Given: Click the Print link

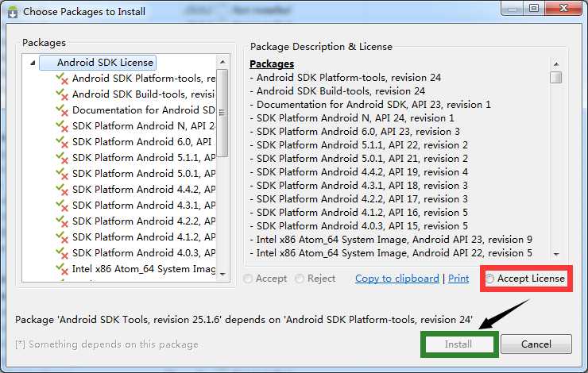Looking at the screenshot, I should click(458, 279).
